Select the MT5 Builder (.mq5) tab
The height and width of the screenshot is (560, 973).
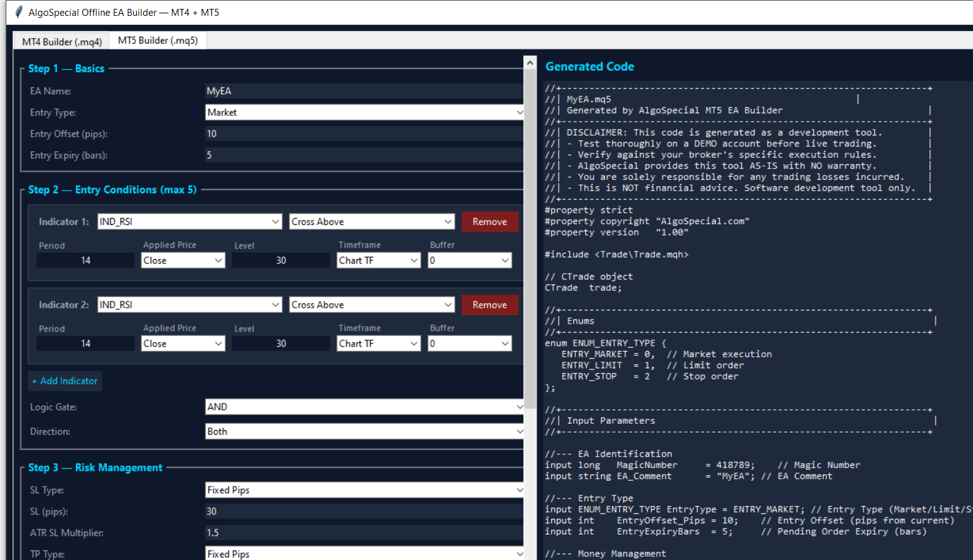158,40
